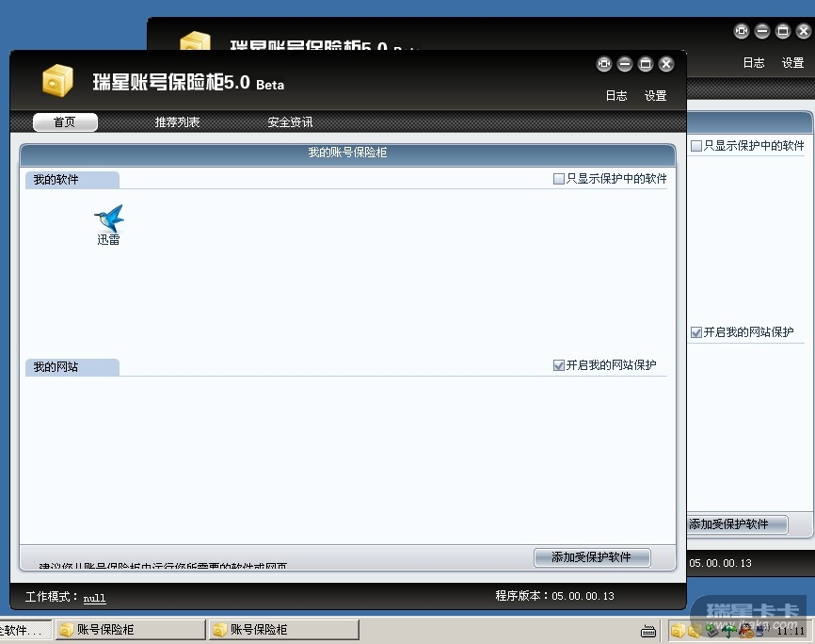
Task: Toggle 开启我的网站保护 checkbox in back window
Action: 696,331
